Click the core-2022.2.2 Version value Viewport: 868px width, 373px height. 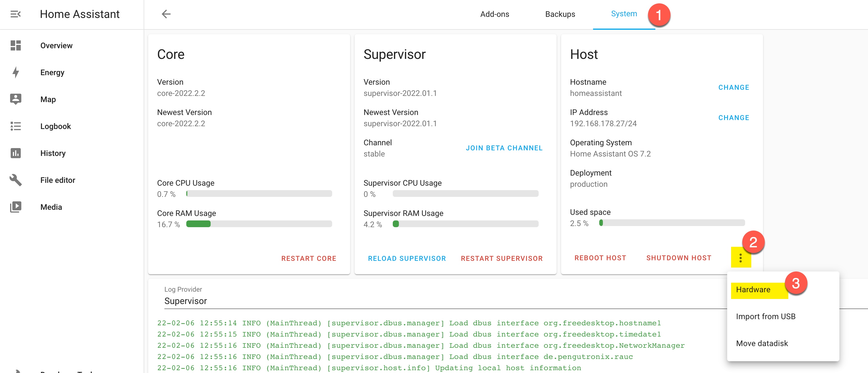pos(181,93)
